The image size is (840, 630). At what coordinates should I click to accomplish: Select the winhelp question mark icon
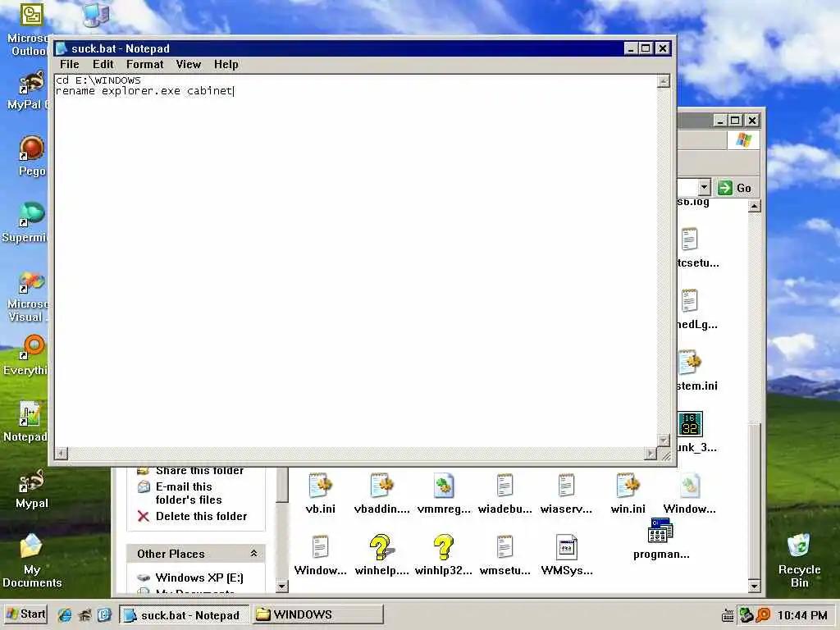pos(381,547)
